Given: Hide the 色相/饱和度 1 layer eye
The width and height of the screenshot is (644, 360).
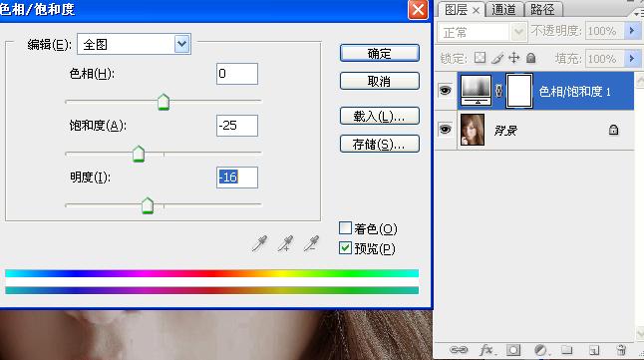Looking at the screenshot, I should [446, 90].
